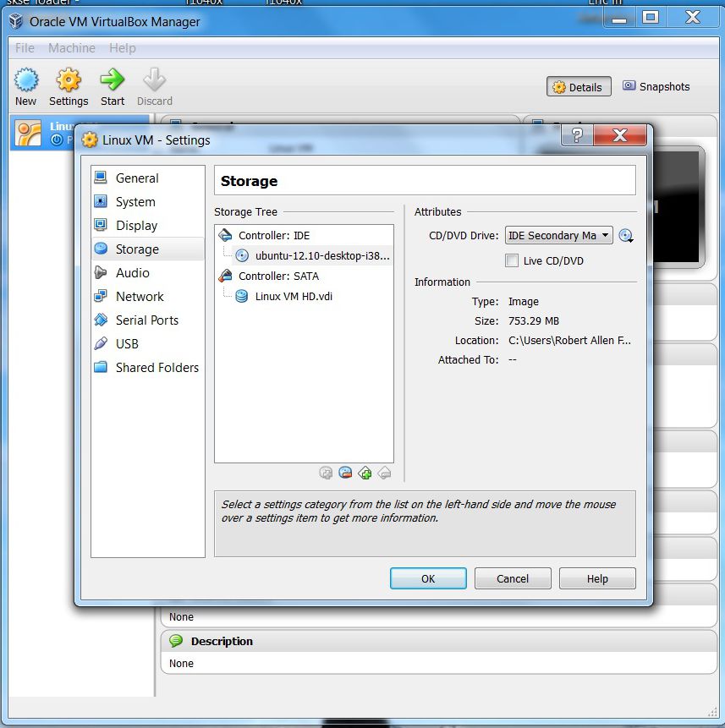
Task: Maximize the Oracle VM VirtualBox Manager window
Action: pos(651,18)
